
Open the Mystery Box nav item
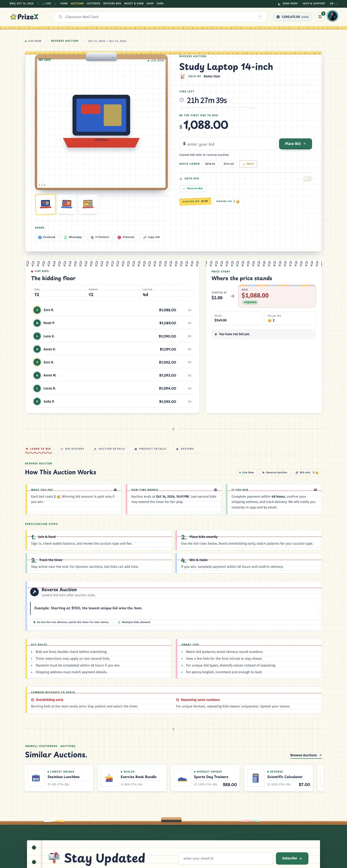point(112,4)
